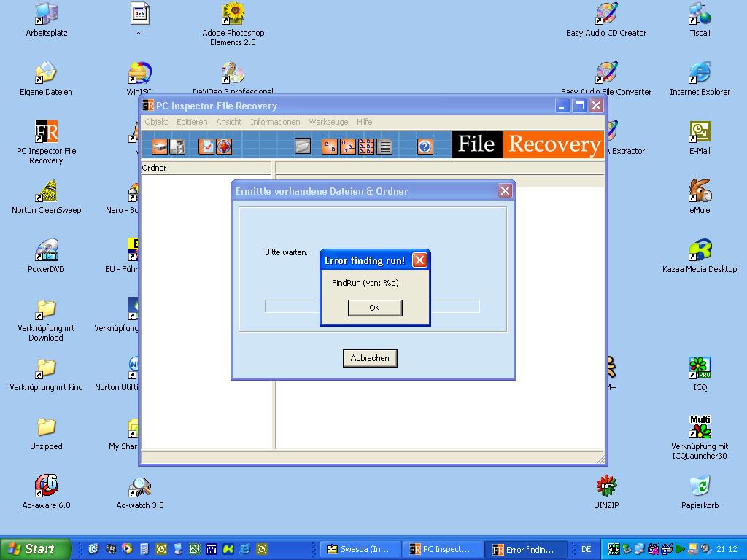Select the Kazaa Media Desktop icon
The image size is (747, 560).
coord(700,257)
